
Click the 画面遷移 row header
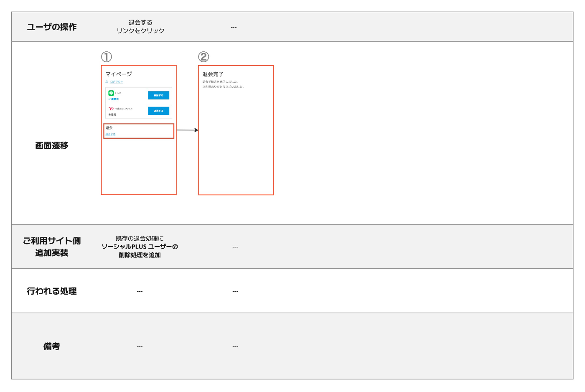coord(52,145)
